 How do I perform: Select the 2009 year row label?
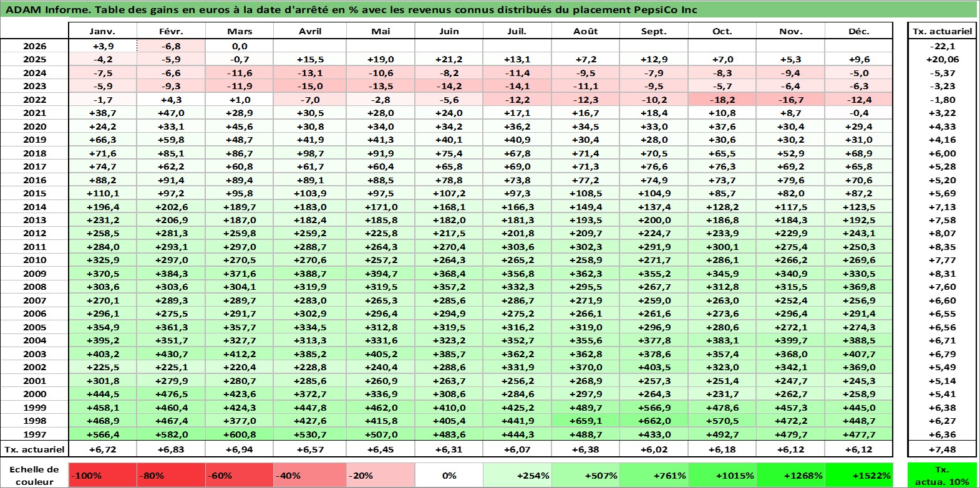[x=34, y=274]
